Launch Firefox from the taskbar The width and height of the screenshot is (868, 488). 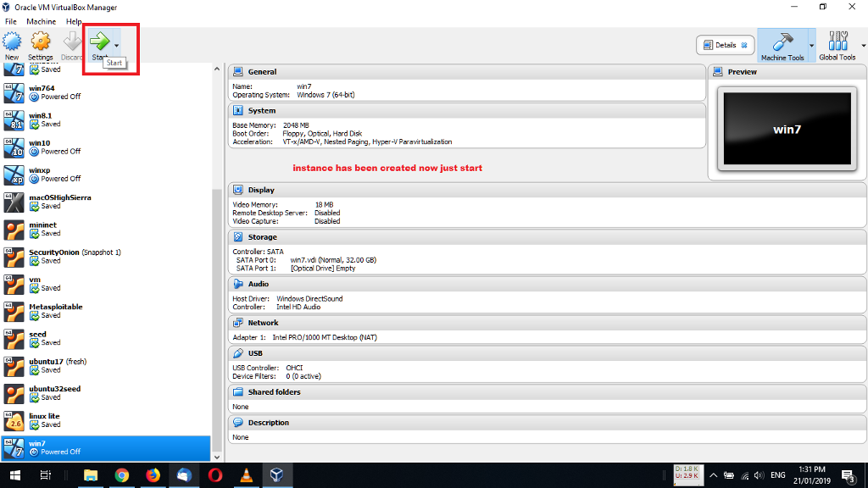tap(153, 475)
